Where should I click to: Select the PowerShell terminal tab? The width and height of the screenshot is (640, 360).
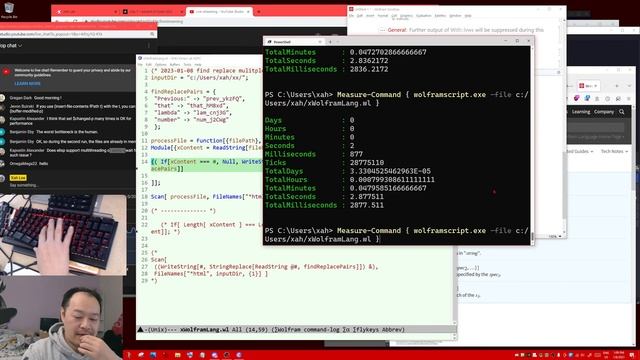(x=293, y=42)
